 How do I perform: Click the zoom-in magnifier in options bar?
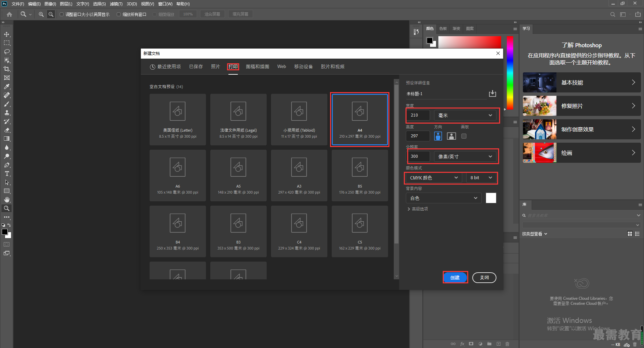pyautogui.click(x=41, y=14)
